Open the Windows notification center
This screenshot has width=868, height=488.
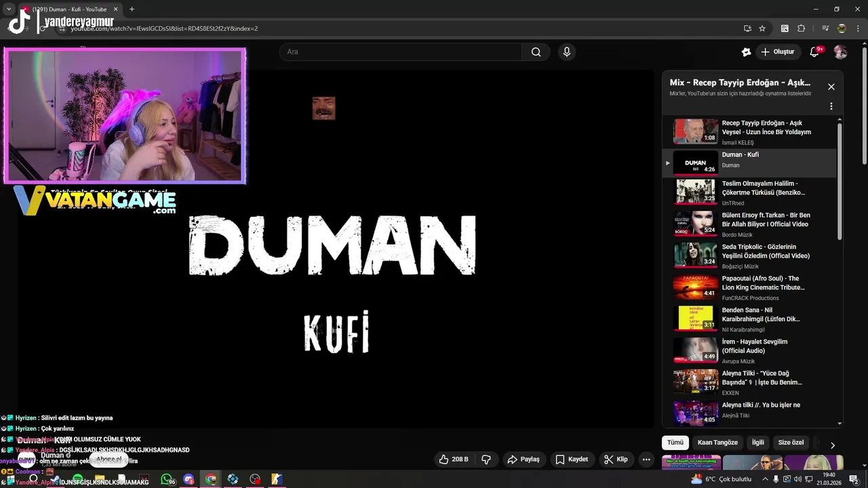click(854, 479)
